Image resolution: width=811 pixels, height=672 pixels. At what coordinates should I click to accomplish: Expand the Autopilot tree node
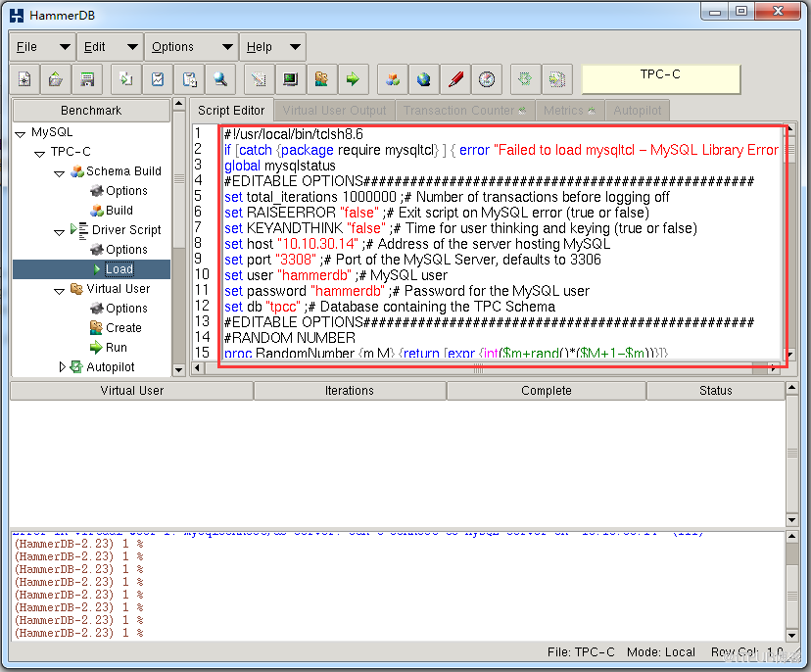pyautogui.click(x=62, y=366)
